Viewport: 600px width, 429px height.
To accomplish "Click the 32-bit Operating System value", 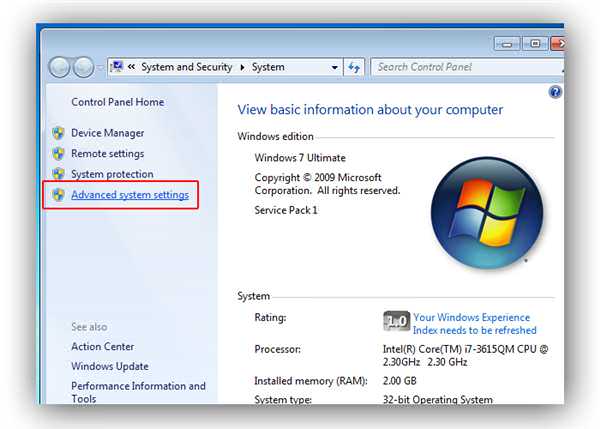I will coord(438,400).
